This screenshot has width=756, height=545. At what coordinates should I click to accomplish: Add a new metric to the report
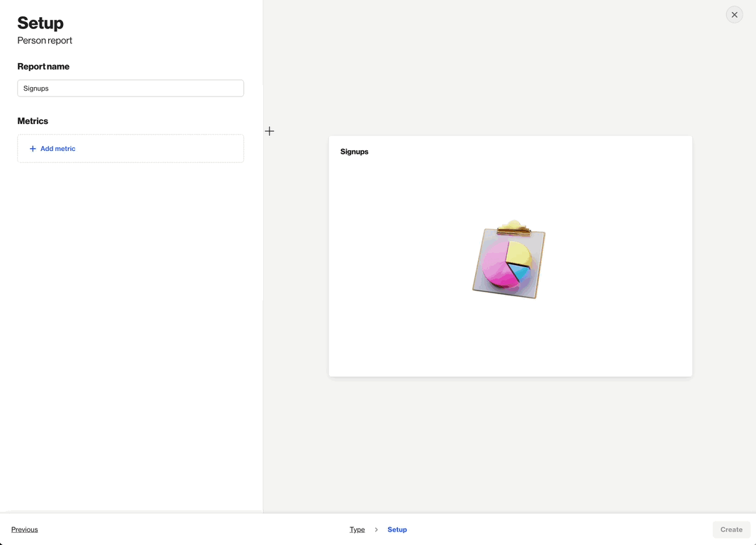(x=57, y=149)
